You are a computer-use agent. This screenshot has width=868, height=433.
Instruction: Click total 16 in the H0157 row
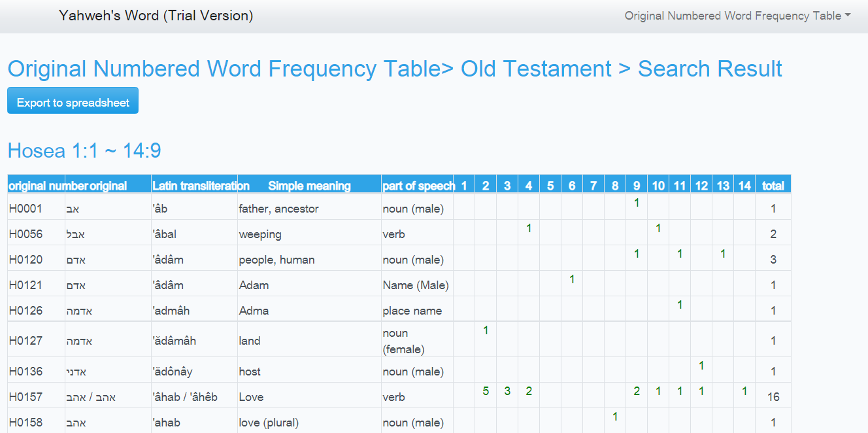tap(773, 397)
